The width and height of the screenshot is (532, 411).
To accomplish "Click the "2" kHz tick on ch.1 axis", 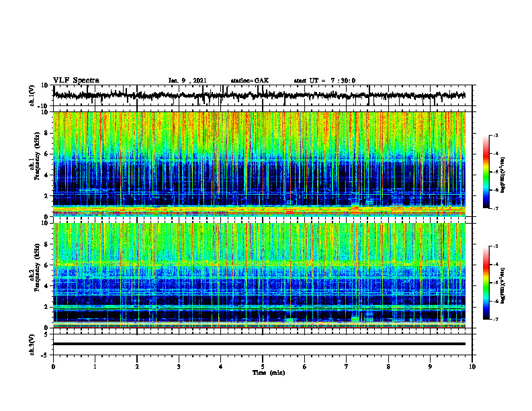I will [x=46, y=195].
